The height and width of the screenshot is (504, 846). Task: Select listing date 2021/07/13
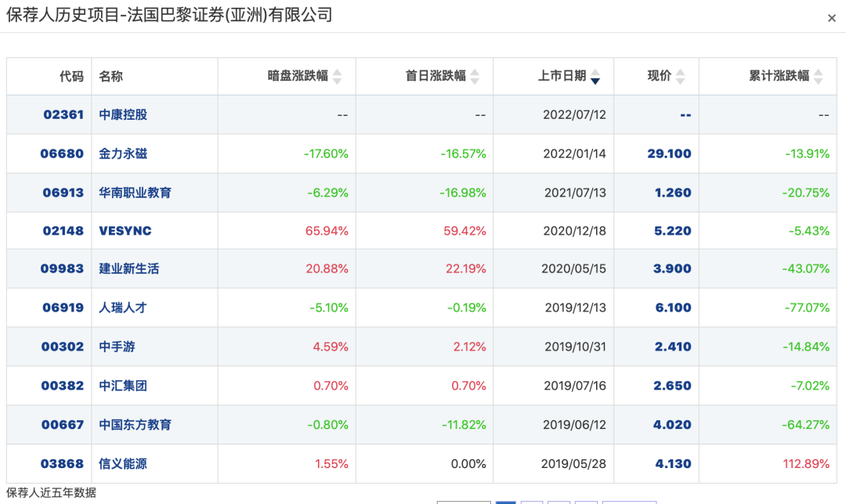tap(575, 193)
